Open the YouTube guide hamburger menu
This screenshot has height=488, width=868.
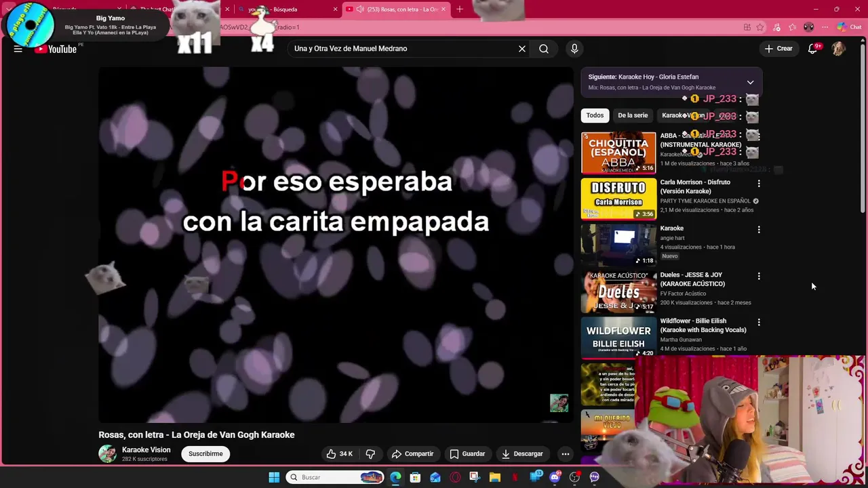click(18, 49)
